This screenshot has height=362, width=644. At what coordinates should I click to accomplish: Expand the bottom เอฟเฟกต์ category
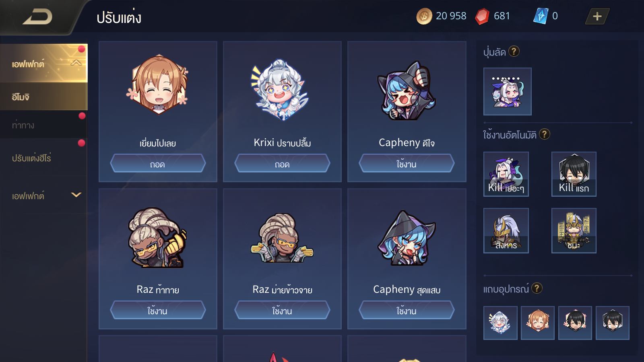[76, 195]
